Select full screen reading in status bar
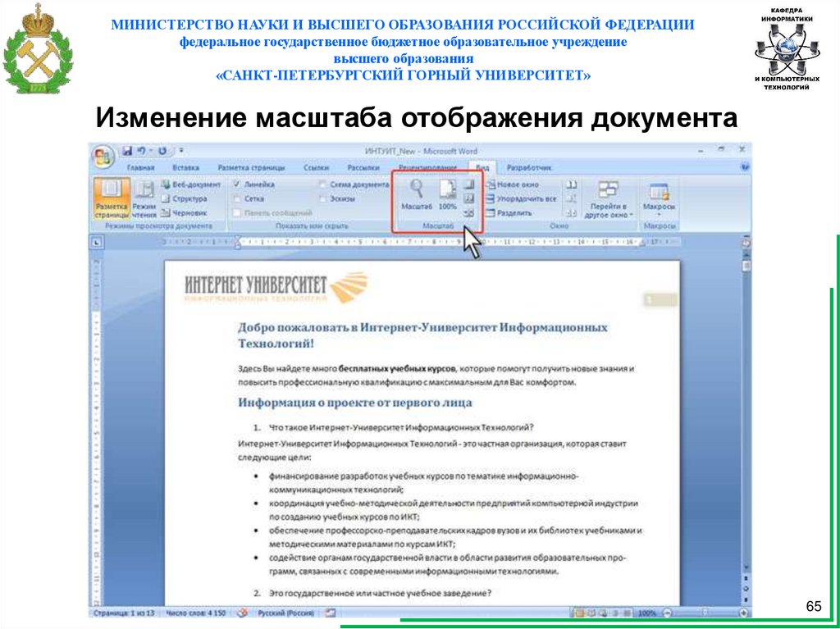The width and height of the screenshot is (840, 629). [x=592, y=613]
